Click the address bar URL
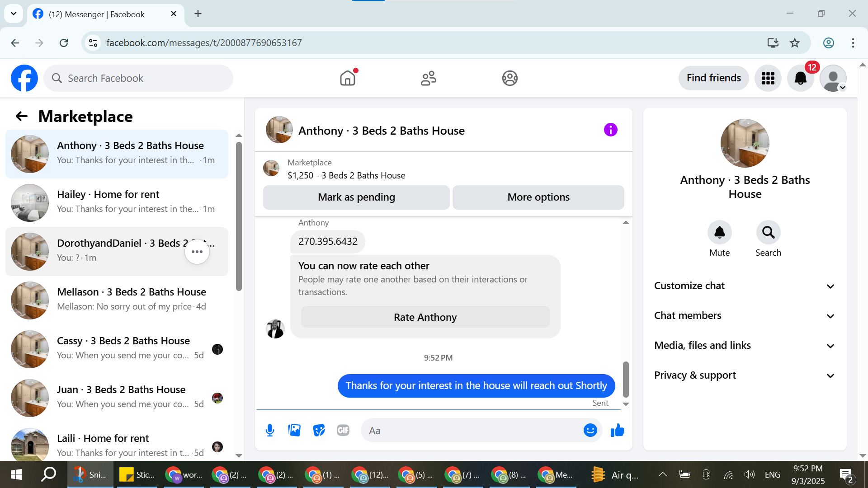Image resolution: width=868 pixels, height=488 pixels. point(204,43)
